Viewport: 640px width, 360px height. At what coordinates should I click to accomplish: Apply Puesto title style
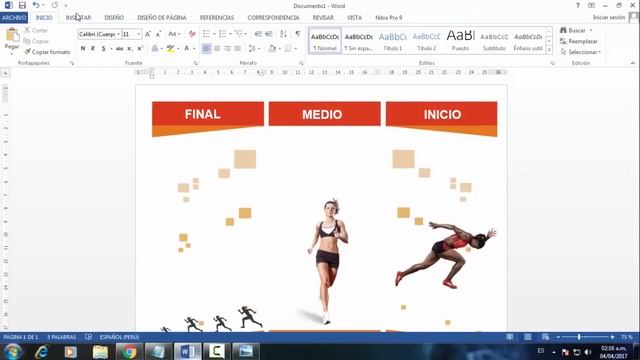point(460,40)
